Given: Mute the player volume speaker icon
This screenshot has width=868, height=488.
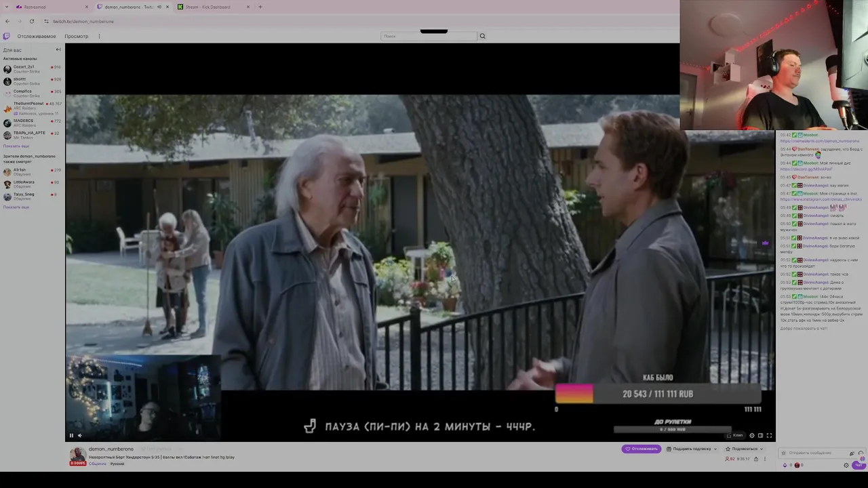Looking at the screenshot, I should click(79, 435).
